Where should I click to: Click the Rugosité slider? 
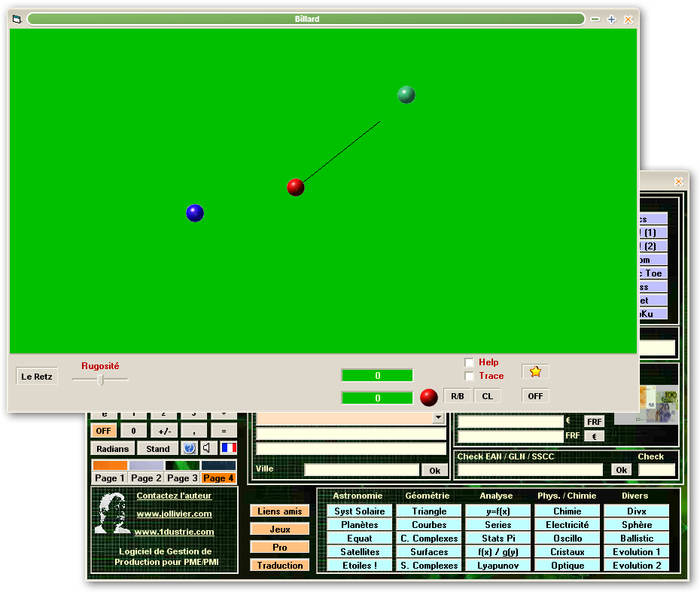(x=100, y=380)
